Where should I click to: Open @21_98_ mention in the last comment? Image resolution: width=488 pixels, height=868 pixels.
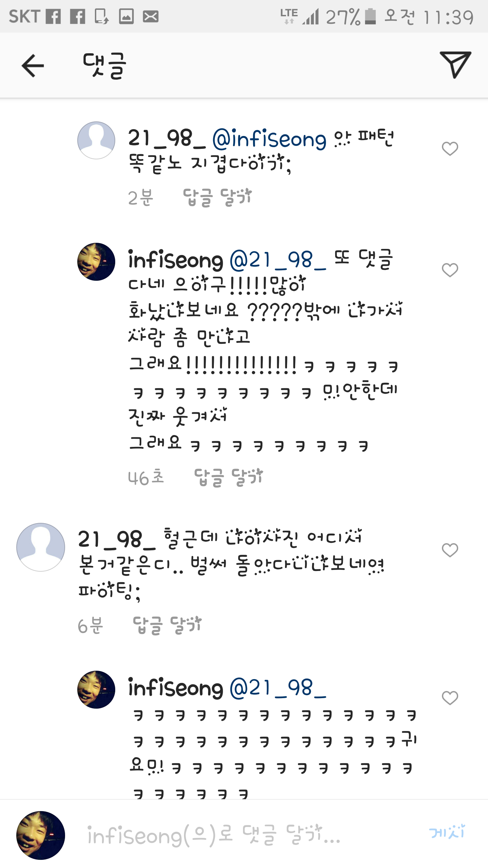coord(278,688)
